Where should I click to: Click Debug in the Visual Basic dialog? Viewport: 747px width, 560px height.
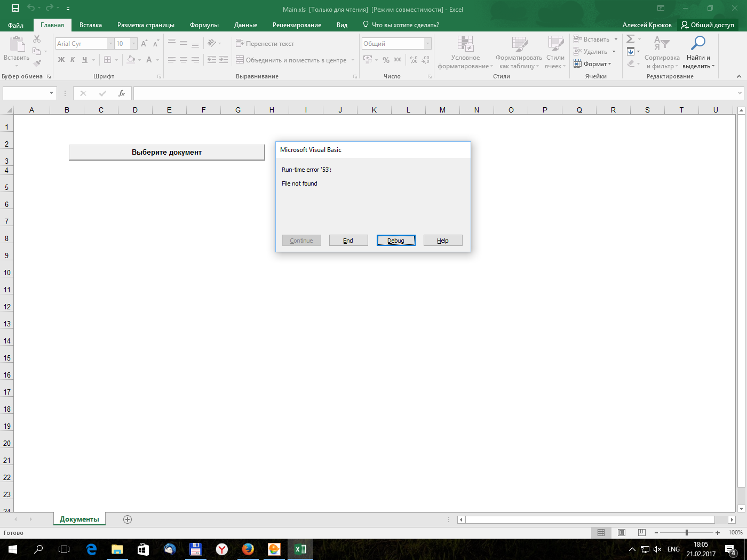coord(396,241)
